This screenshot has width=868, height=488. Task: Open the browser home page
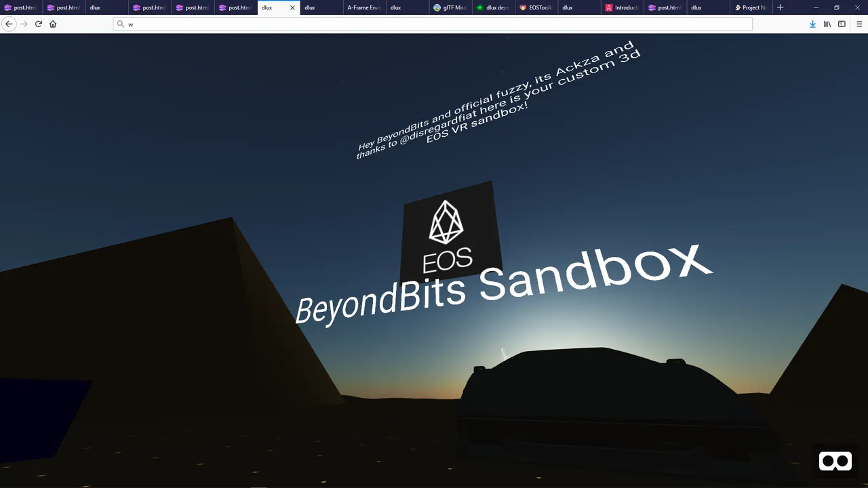[x=53, y=24]
